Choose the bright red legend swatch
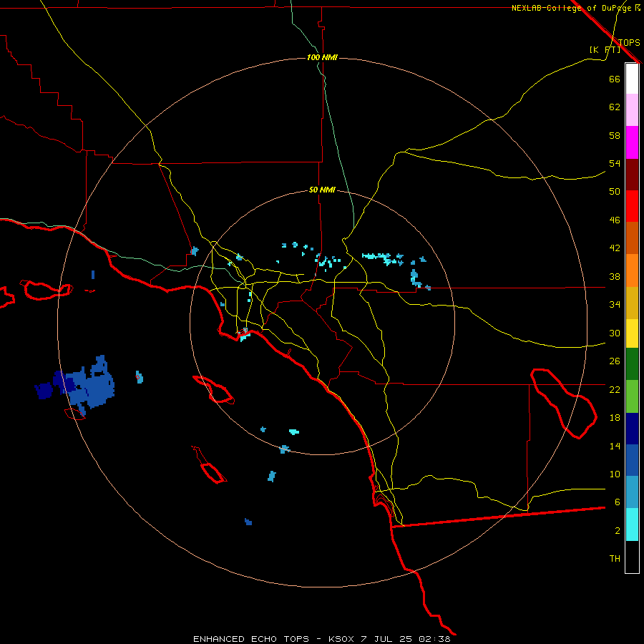 pyautogui.click(x=632, y=206)
